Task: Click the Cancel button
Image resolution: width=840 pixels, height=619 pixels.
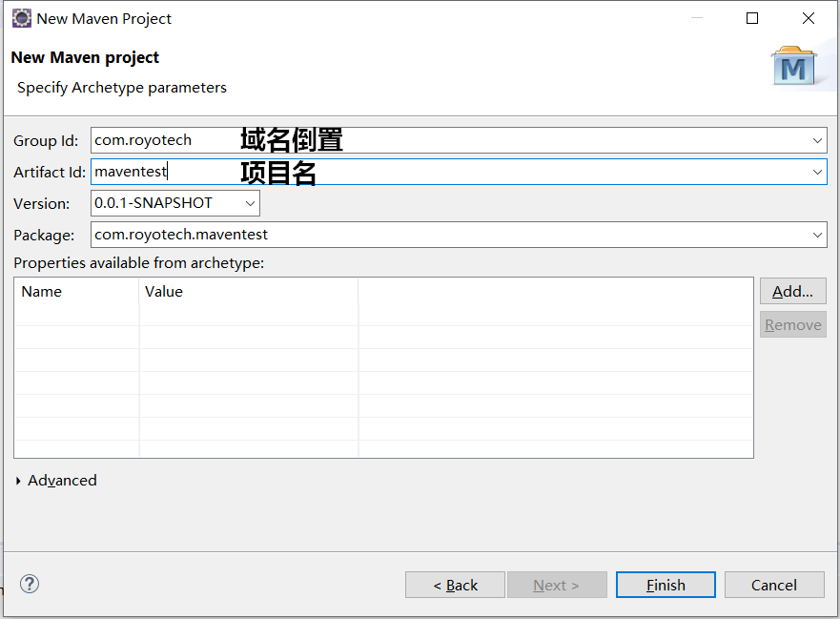Action: tap(774, 585)
